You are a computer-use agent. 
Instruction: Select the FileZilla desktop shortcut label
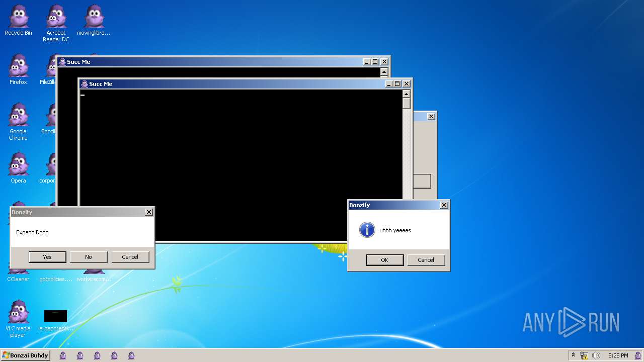point(48,82)
